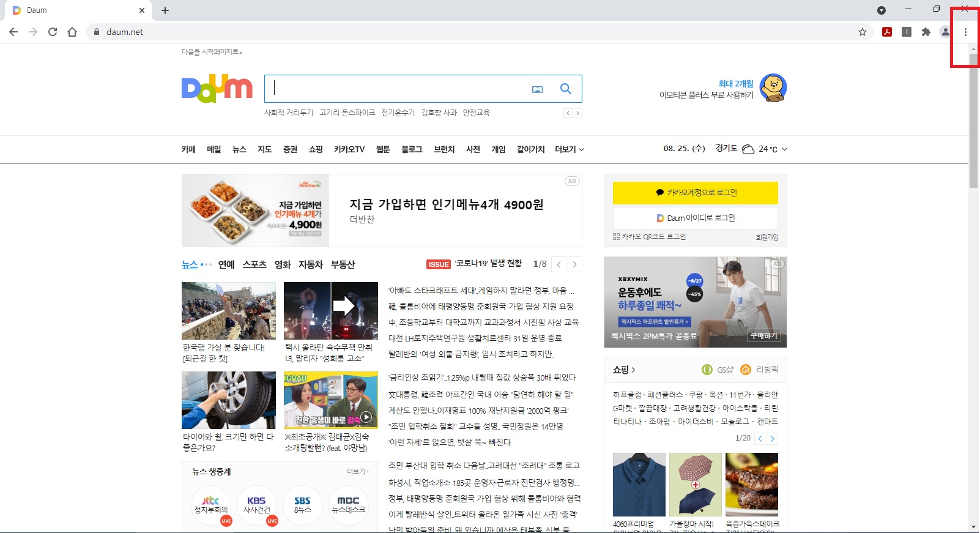
Task: Open 카카오TV in the service menu
Action: [x=349, y=149]
